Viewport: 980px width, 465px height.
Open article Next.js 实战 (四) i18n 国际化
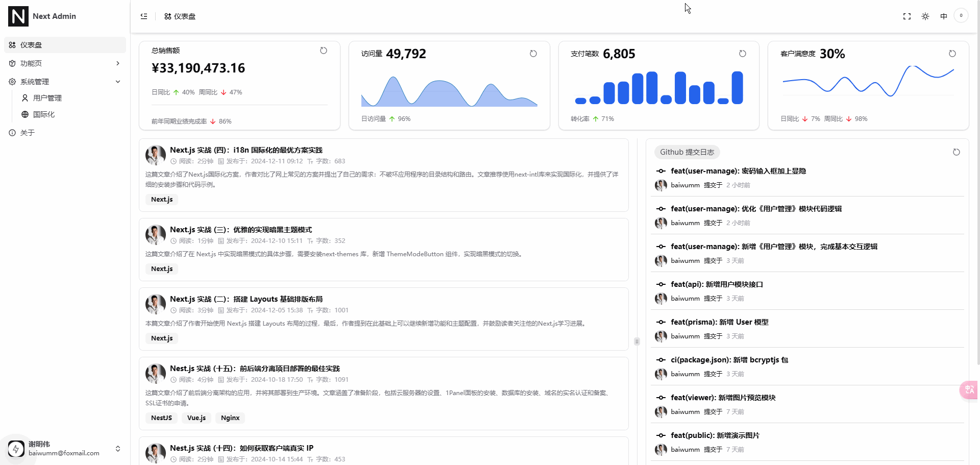[x=246, y=150]
